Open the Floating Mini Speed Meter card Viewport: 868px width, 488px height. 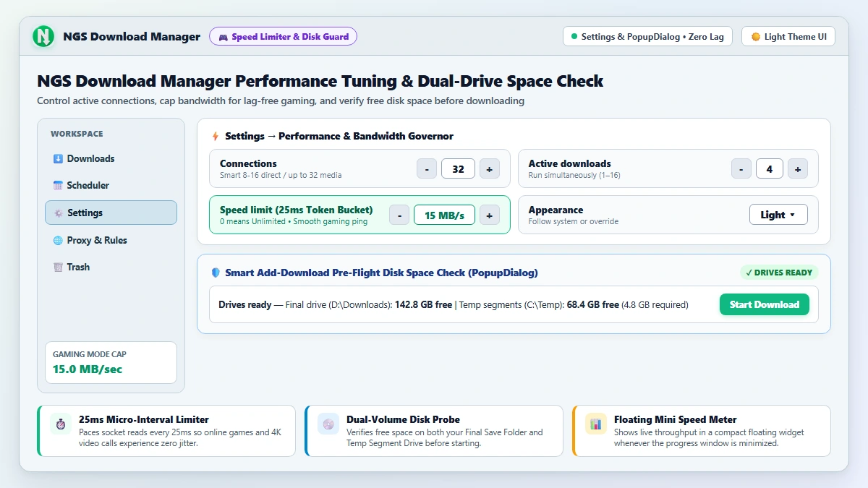(701, 431)
